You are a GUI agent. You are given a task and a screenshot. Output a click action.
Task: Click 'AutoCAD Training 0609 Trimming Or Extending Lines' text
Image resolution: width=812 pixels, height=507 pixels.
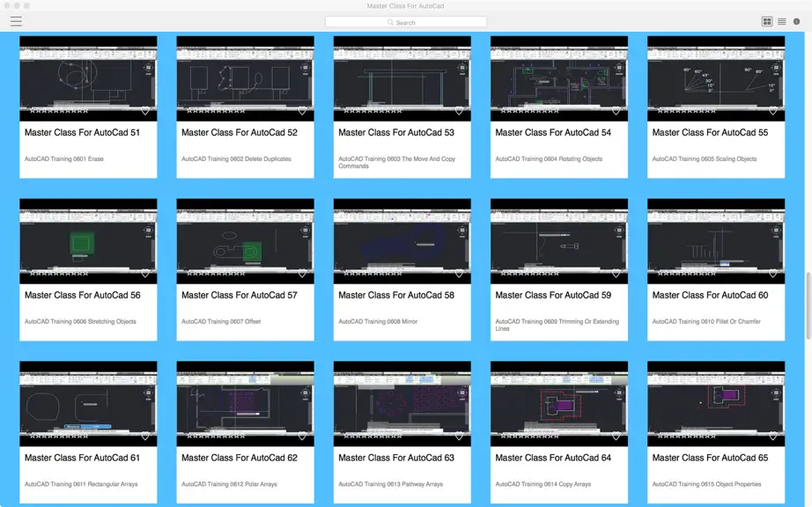click(557, 325)
